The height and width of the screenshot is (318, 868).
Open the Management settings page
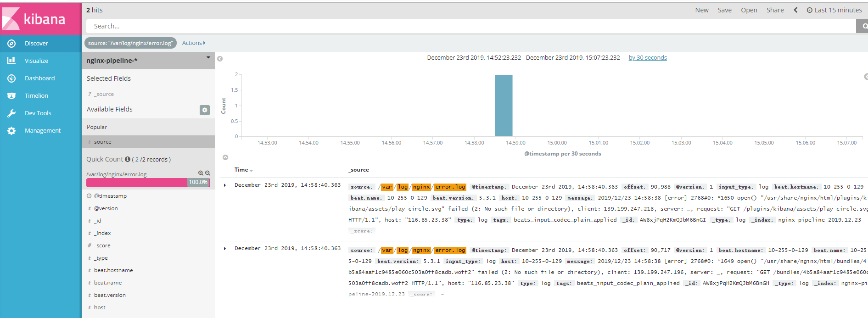coord(40,131)
